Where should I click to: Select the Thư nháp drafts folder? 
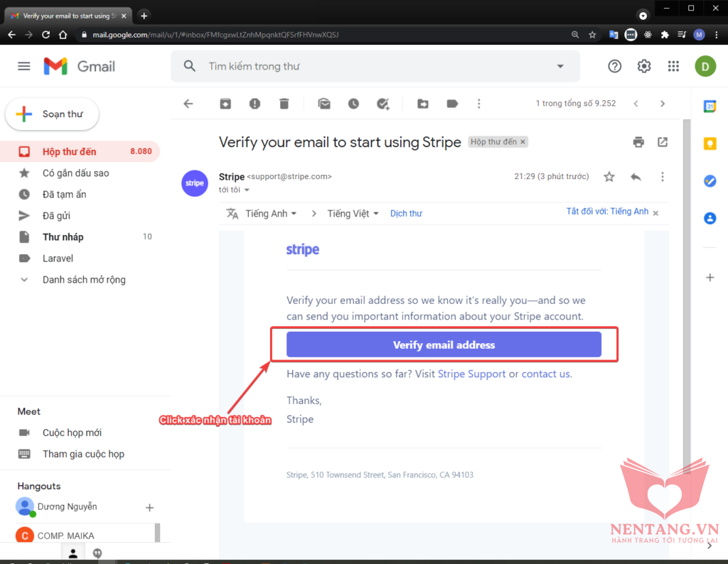tap(63, 237)
